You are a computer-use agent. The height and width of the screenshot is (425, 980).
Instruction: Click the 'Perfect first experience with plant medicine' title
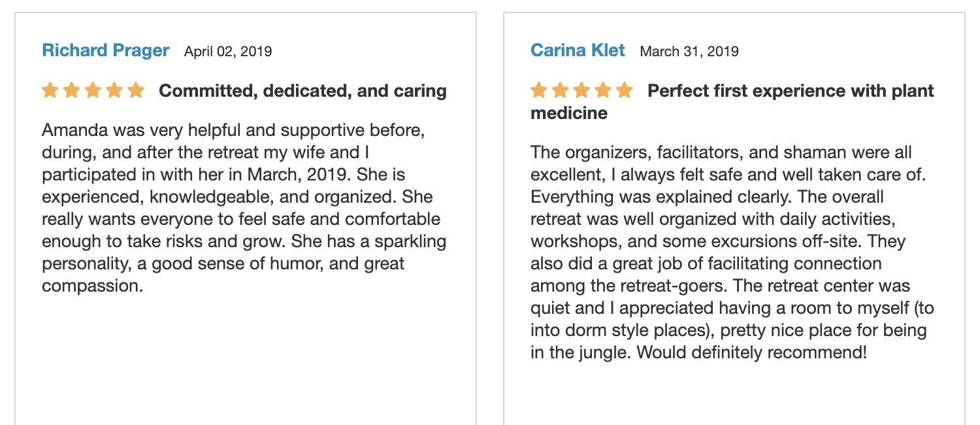pyautogui.click(x=732, y=101)
